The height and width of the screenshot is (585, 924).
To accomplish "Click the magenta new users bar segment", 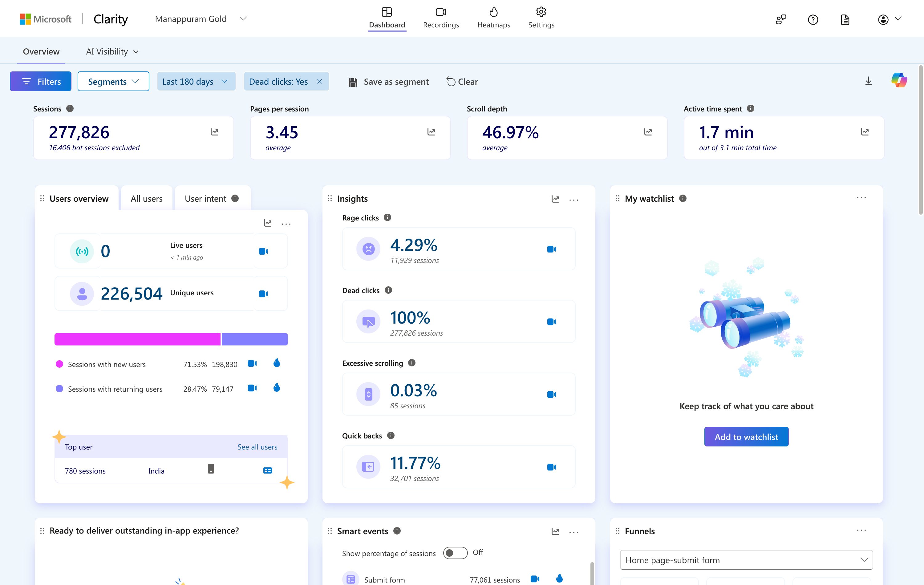I will pyautogui.click(x=137, y=339).
